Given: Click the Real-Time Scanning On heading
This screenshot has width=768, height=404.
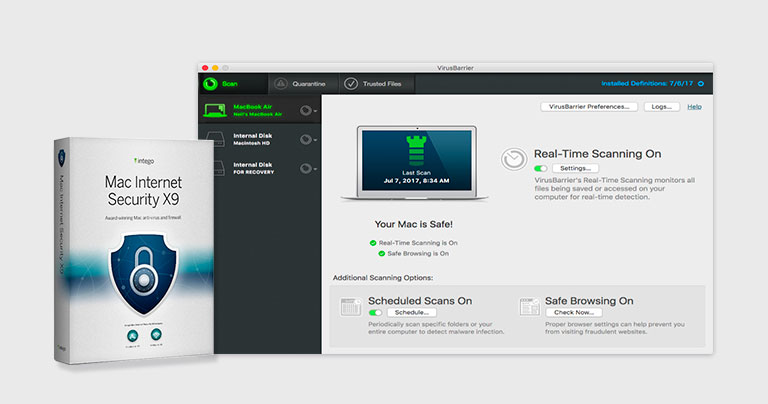Looking at the screenshot, I should [598, 154].
